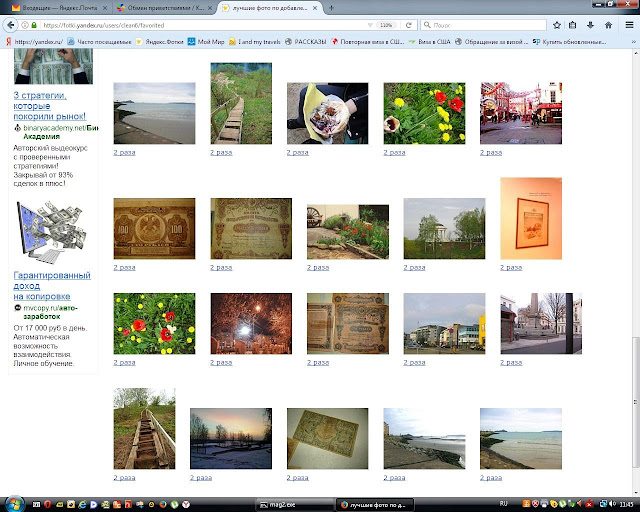Select the лучшие фото по добавлению tab
640x512 pixels.
(269, 8)
